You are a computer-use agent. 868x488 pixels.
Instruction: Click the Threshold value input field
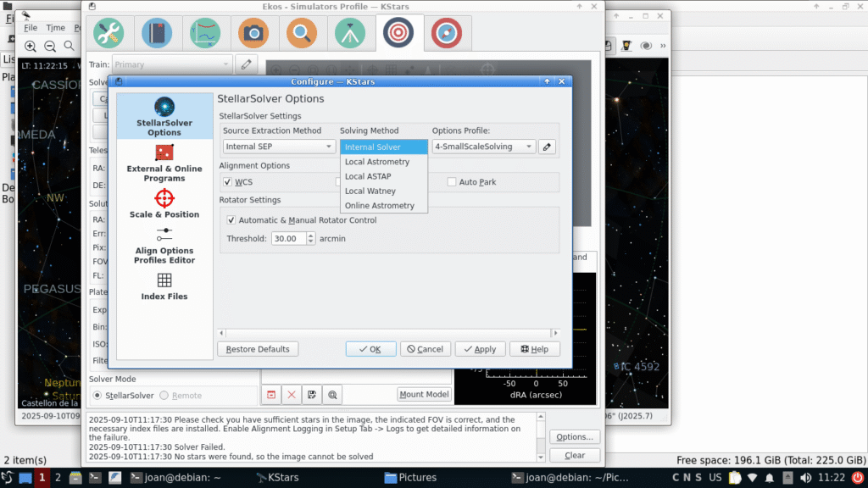(288, 238)
